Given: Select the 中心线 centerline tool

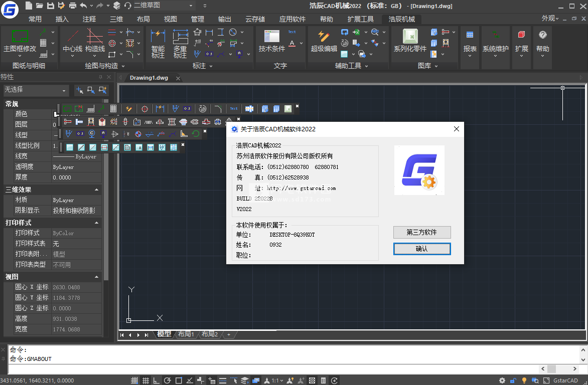Looking at the screenshot, I should 73,37.
